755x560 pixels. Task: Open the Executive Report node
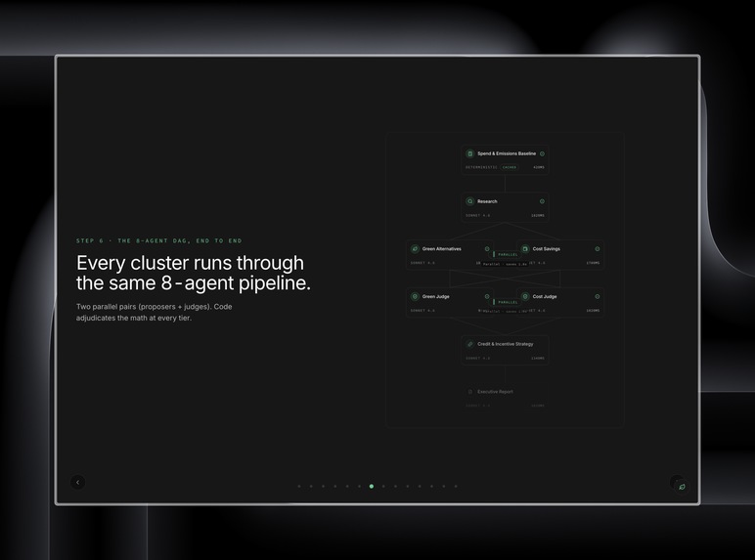pyautogui.click(x=505, y=398)
